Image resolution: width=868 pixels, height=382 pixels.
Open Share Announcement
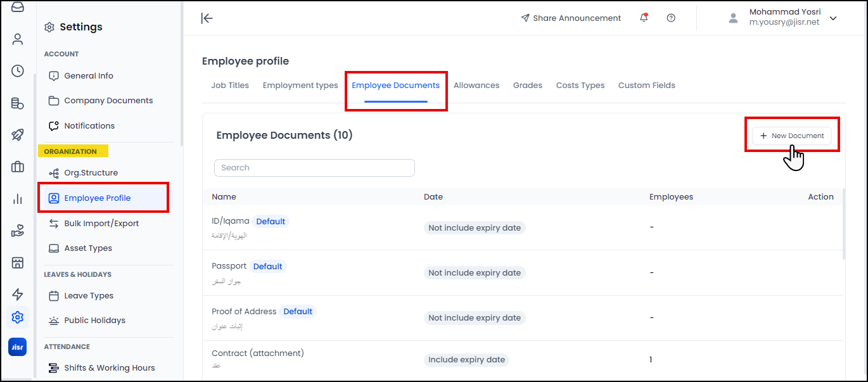tap(571, 18)
